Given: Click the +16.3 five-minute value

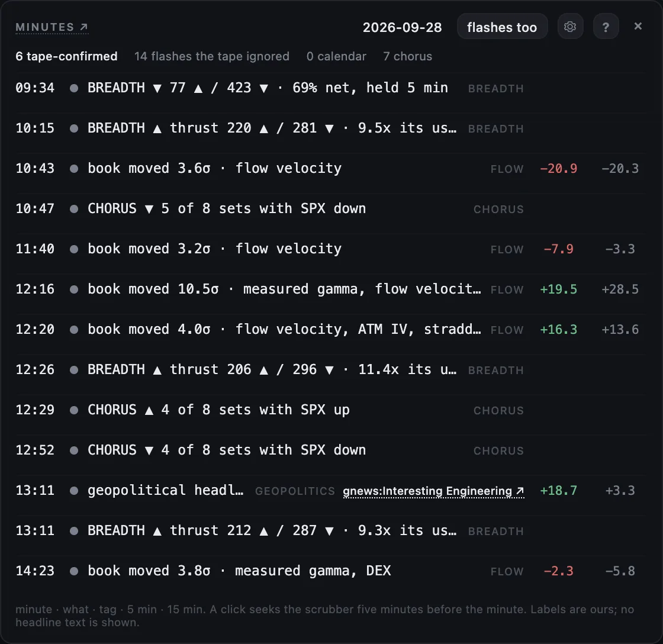Looking at the screenshot, I should click(x=559, y=330).
